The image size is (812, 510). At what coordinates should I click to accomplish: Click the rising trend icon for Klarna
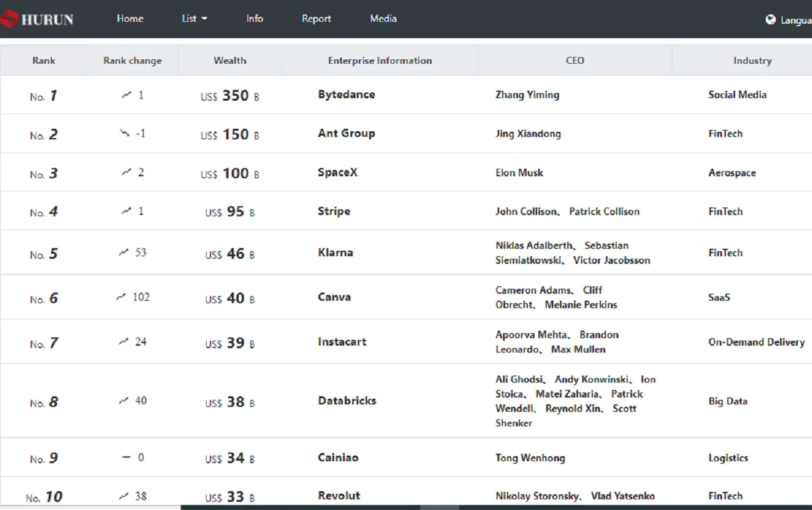pyautogui.click(x=124, y=252)
